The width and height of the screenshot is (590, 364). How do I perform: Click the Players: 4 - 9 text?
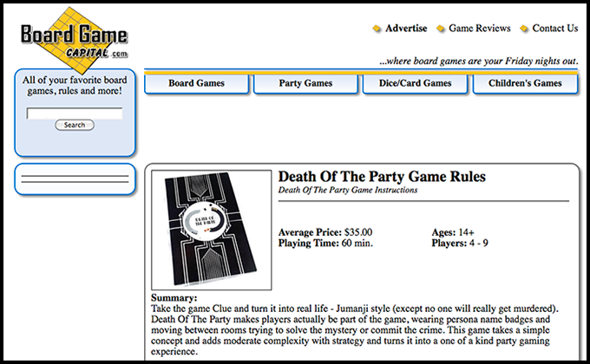click(x=460, y=243)
